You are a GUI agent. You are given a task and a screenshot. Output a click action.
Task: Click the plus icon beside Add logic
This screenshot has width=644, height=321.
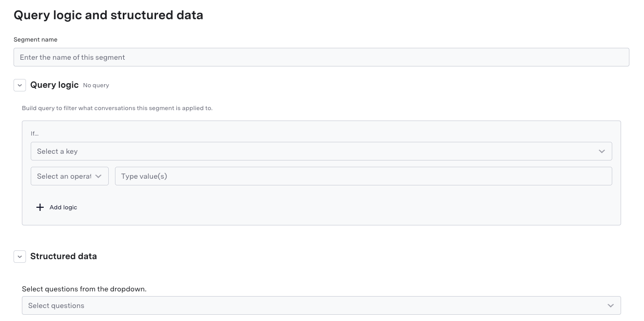[x=40, y=207]
